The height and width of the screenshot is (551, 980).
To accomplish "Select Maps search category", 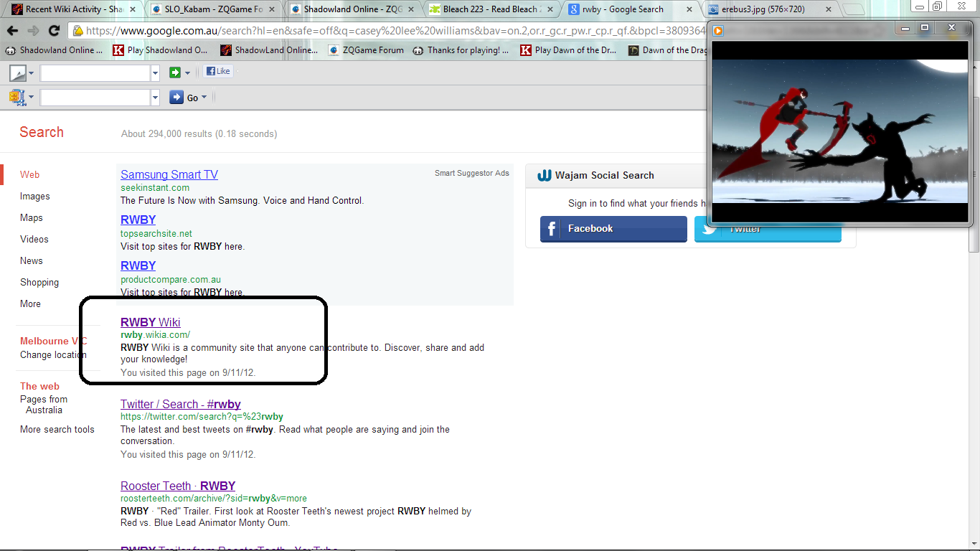I will pos(32,217).
